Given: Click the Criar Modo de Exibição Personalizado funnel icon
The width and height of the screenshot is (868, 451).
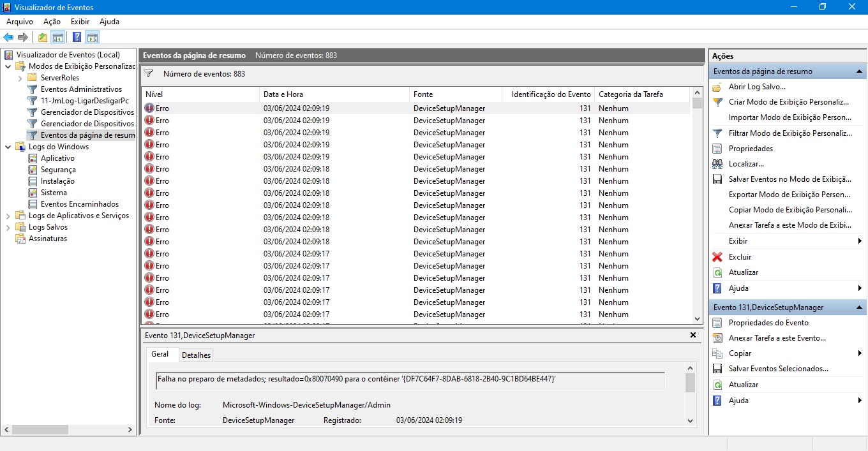Looking at the screenshot, I should [717, 102].
